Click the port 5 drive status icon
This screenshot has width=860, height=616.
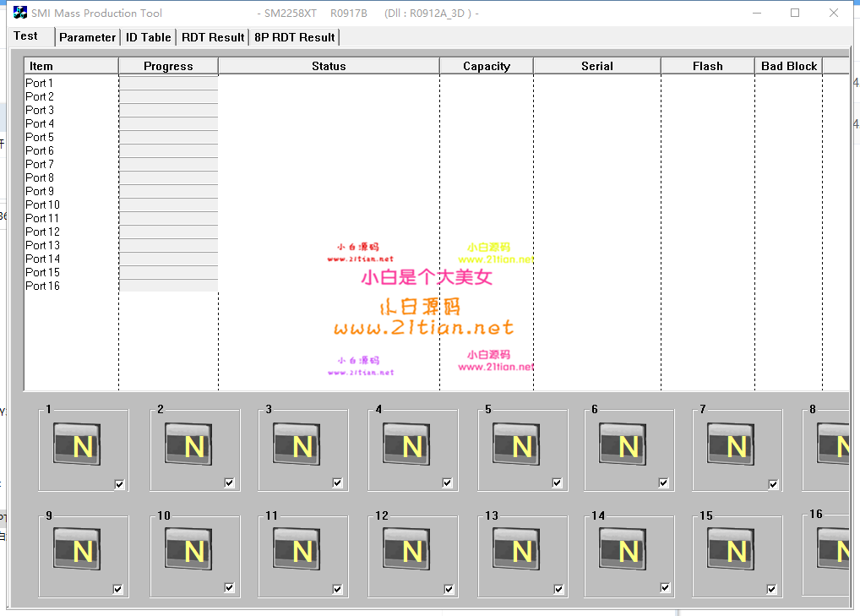[521, 444]
